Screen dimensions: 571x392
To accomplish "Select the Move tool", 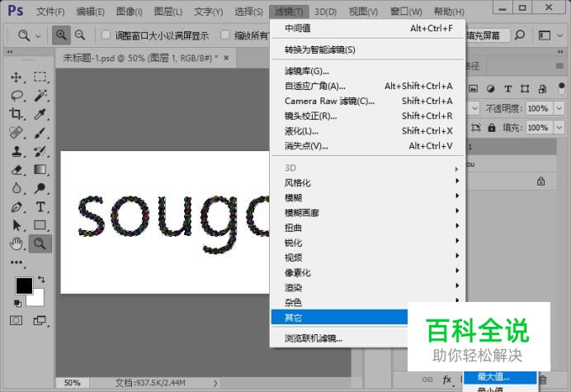I will pyautogui.click(x=16, y=78).
